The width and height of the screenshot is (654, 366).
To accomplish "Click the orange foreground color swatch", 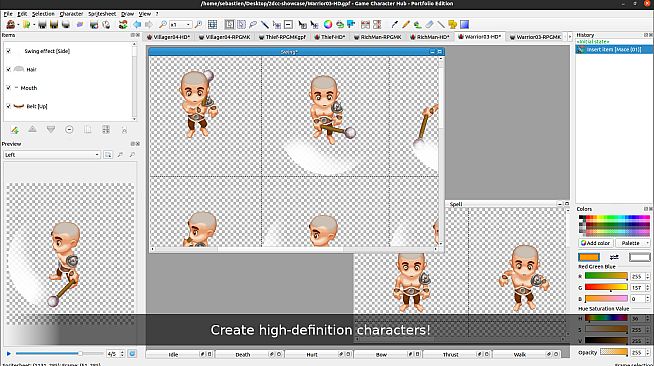I will (589, 257).
